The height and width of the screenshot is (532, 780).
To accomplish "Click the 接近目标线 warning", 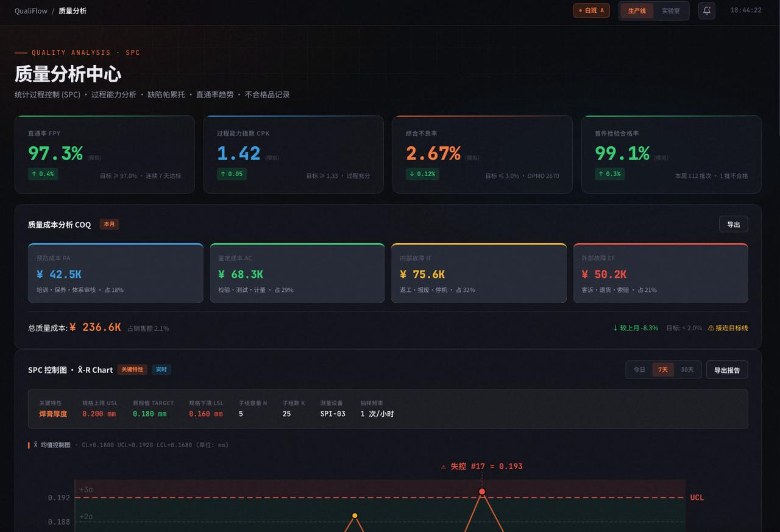I will pyautogui.click(x=728, y=328).
